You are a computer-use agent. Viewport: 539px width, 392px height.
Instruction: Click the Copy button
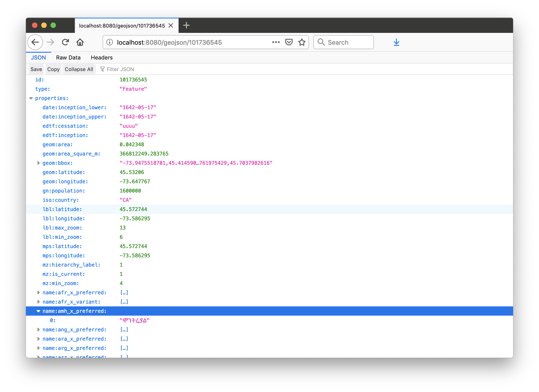pyautogui.click(x=53, y=69)
